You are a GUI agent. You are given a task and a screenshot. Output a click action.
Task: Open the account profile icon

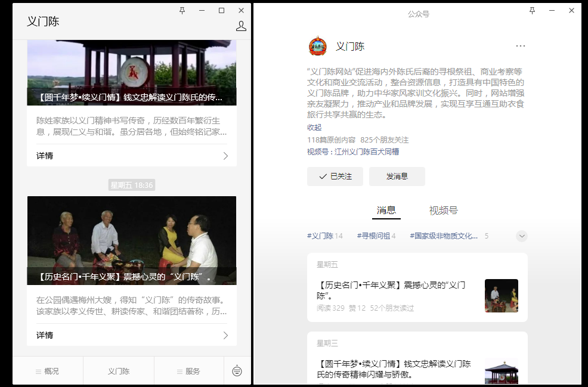point(241,26)
